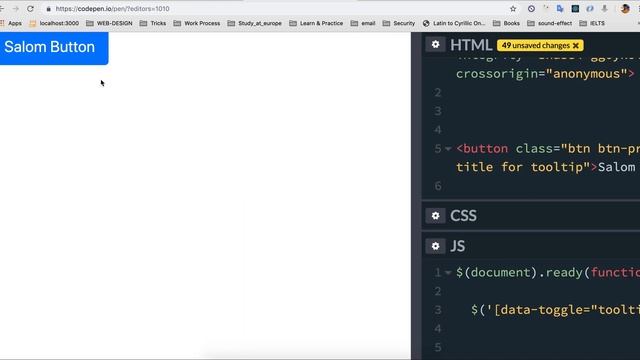Screen dimensions: 640x360
Task: Click the site security lock icon
Action: click(48, 9)
